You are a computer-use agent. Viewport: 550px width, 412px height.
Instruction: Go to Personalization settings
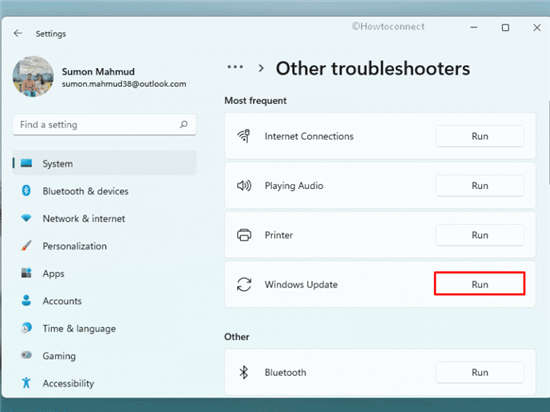pos(104,246)
